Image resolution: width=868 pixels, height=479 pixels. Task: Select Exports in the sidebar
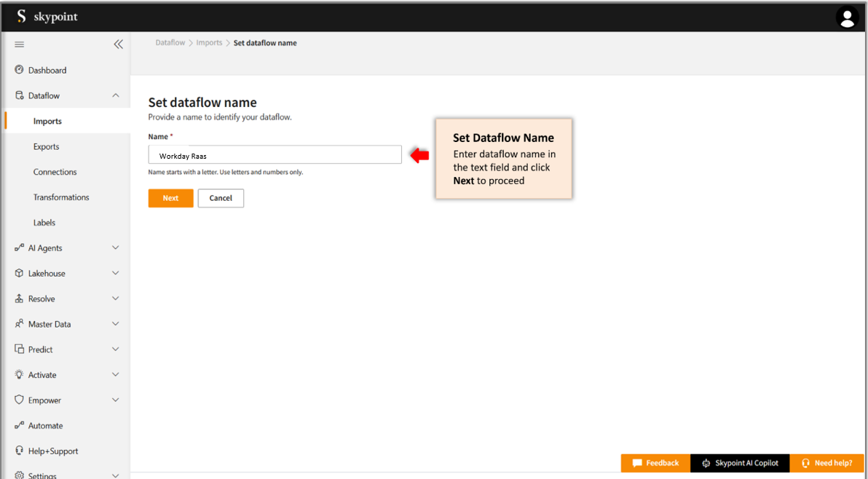[x=46, y=146]
